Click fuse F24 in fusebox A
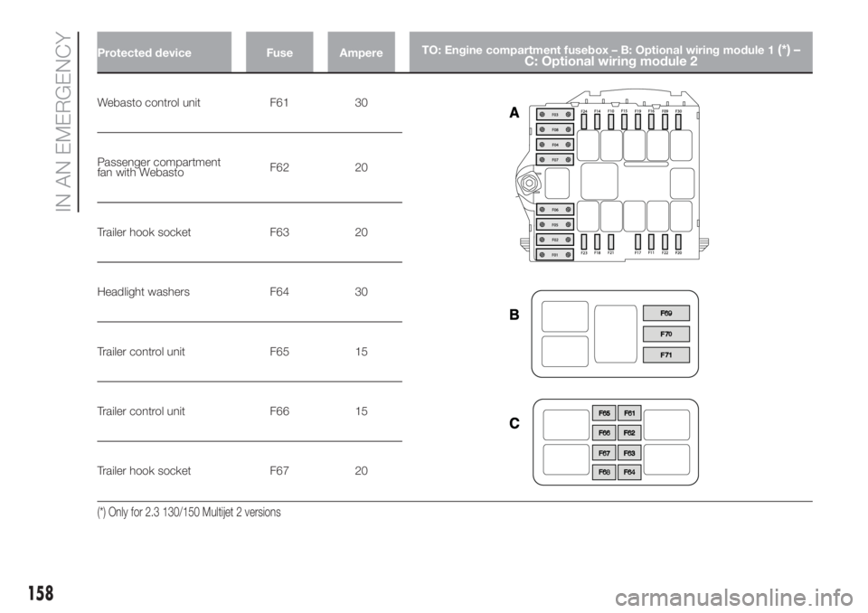This screenshot has height=613, width=868. [583, 120]
